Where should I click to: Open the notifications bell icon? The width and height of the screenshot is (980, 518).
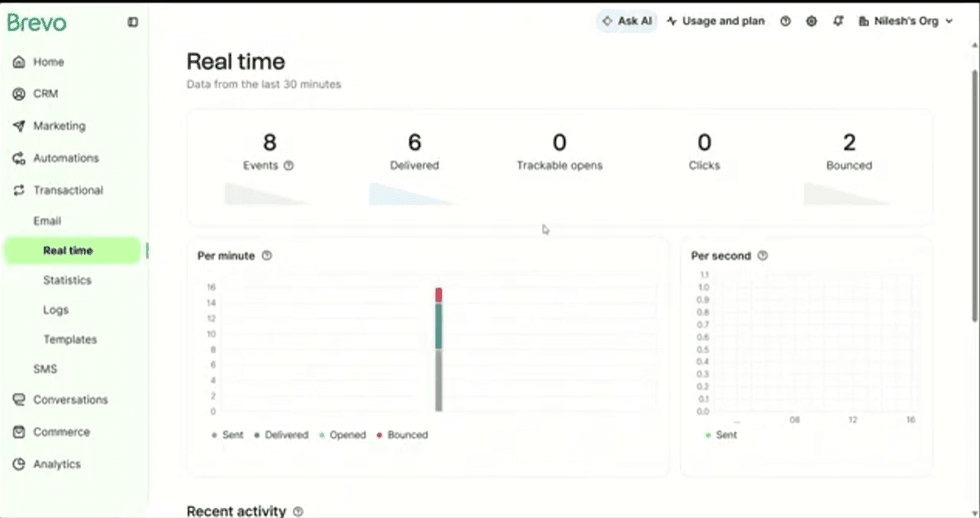[838, 21]
